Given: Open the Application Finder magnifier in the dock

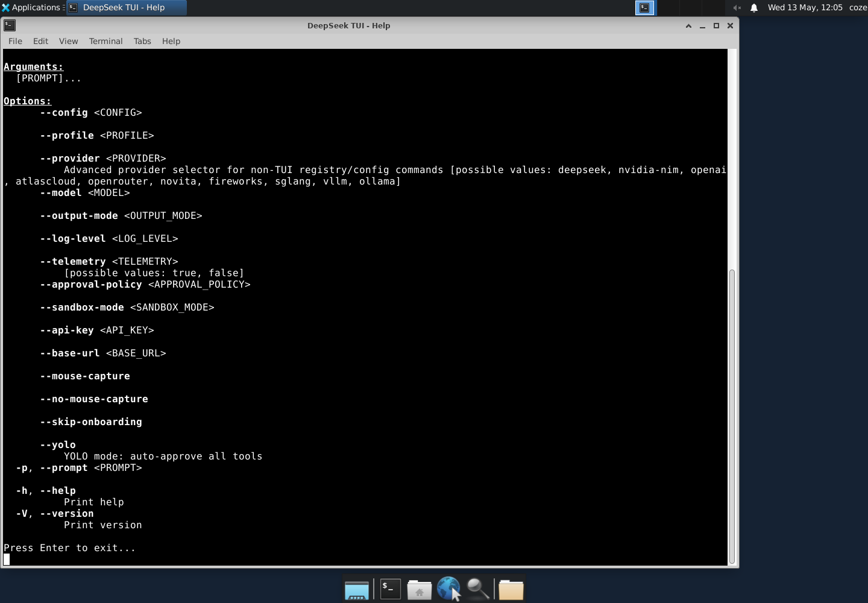Looking at the screenshot, I should click(479, 589).
